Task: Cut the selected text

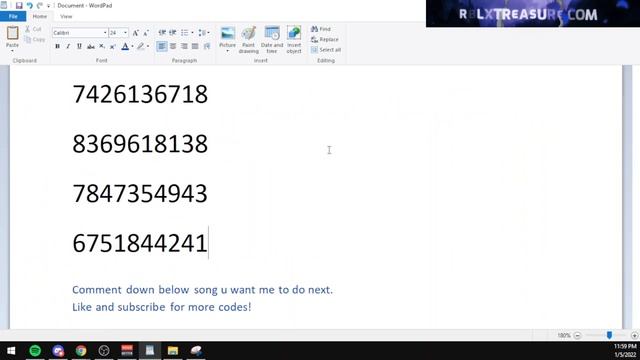Action: 33,29
